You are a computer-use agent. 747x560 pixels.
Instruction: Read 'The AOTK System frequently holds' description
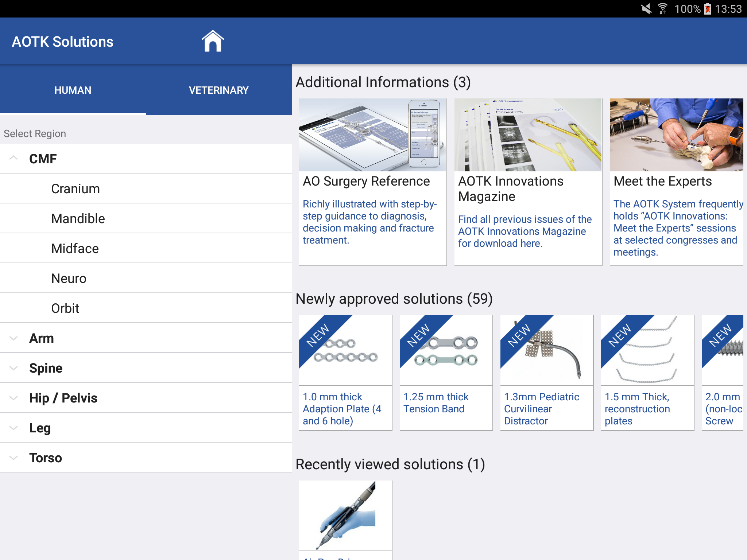(x=678, y=228)
